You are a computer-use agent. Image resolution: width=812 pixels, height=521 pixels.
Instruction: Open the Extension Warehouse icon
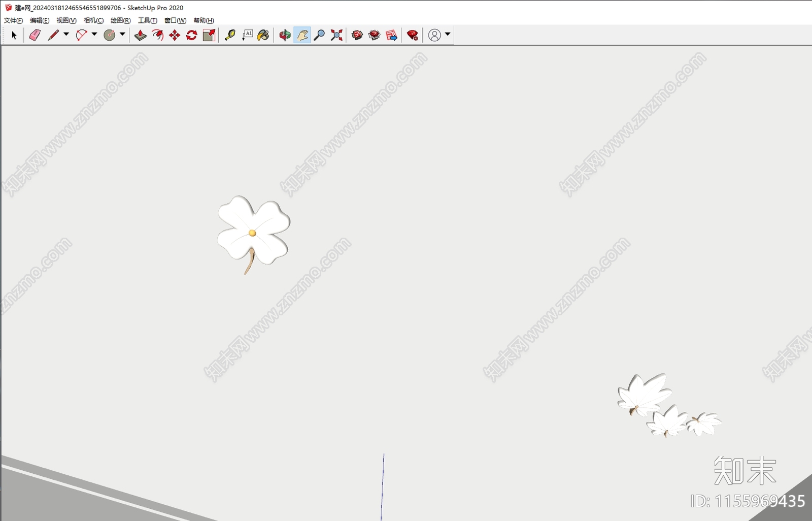coord(375,35)
